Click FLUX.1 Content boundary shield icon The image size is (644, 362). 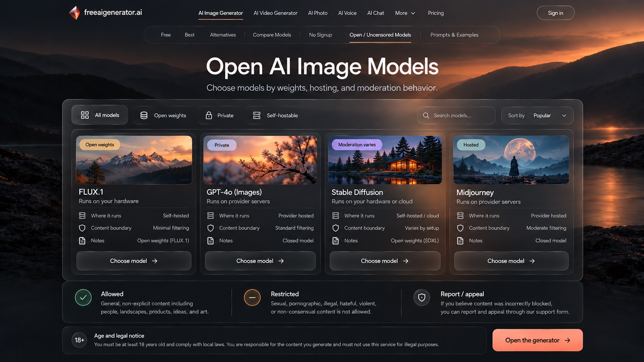tap(82, 228)
